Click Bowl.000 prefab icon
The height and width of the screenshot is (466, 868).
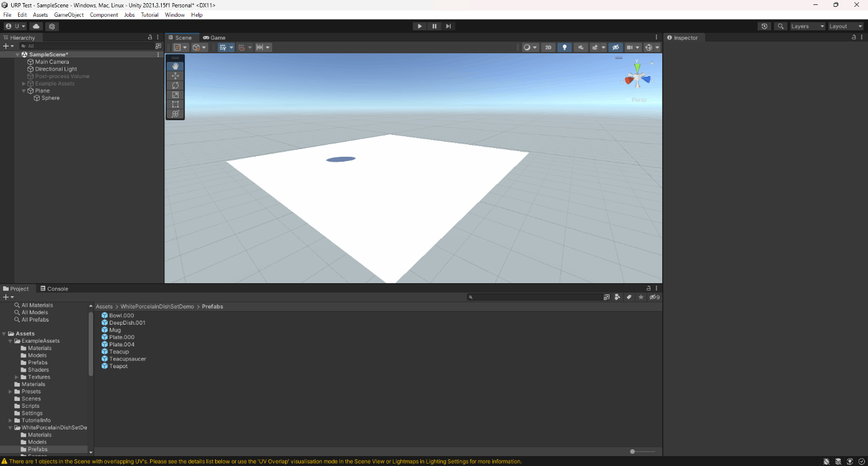pyautogui.click(x=105, y=315)
